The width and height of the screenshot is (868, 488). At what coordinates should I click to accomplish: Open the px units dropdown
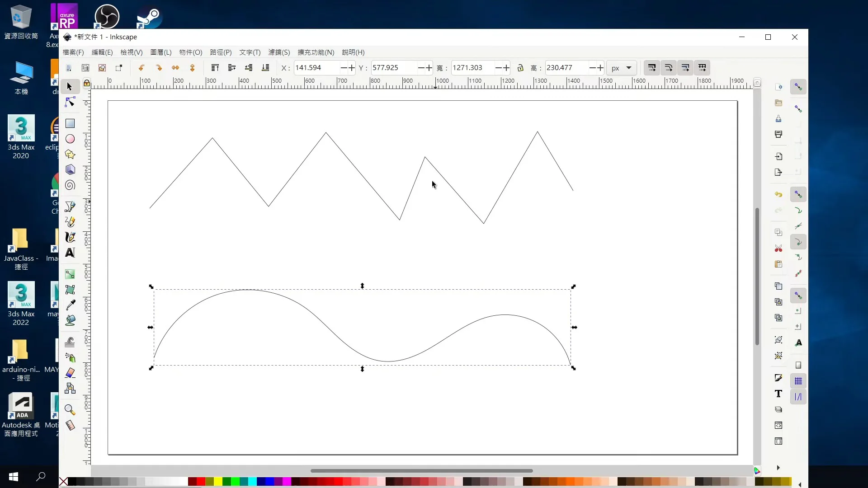tap(622, 68)
